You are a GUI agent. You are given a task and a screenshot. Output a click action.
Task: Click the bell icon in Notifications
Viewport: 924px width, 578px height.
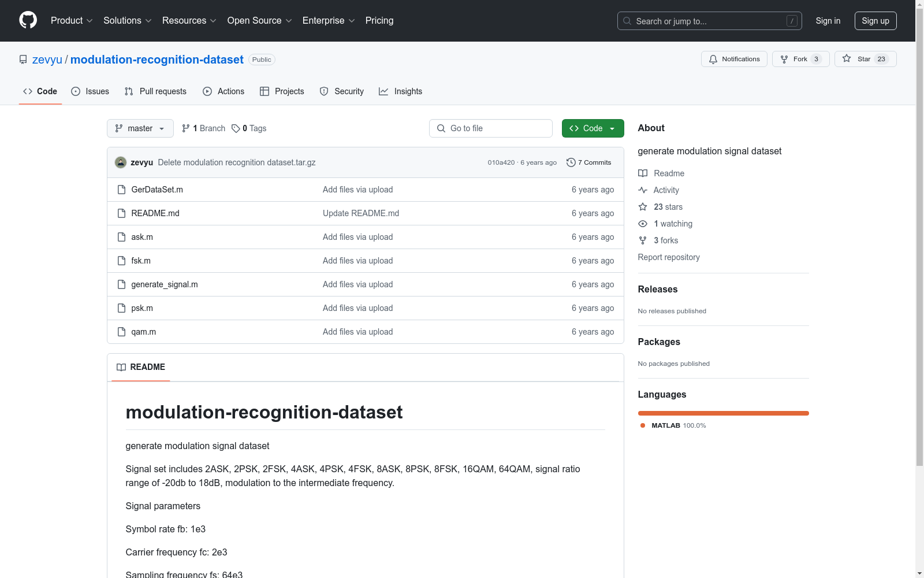(x=713, y=59)
